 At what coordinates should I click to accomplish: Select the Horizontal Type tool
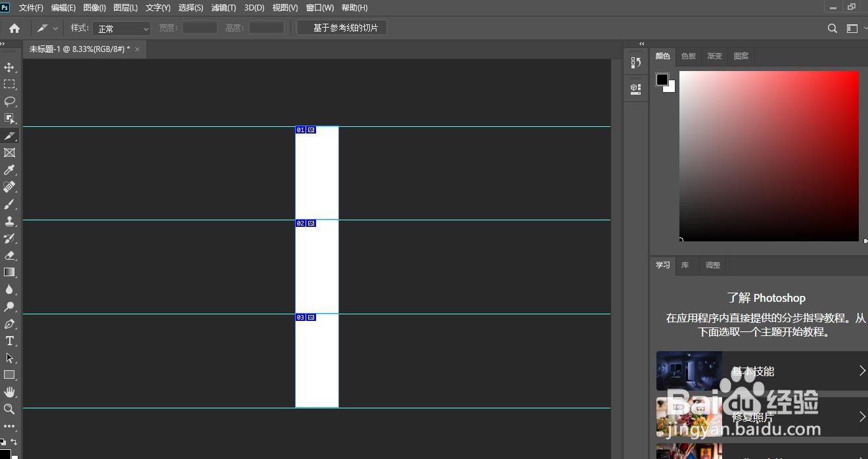(x=9, y=341)
